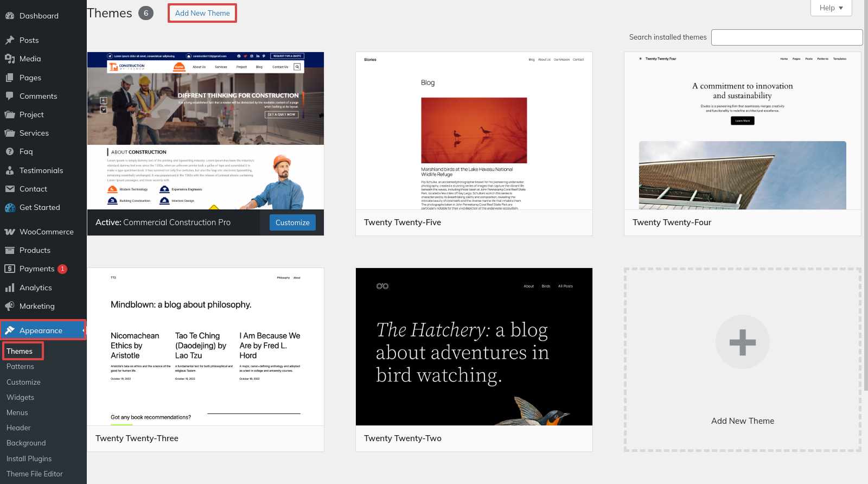
Task: Click the Products archive icon
Action: pos(10,250)
